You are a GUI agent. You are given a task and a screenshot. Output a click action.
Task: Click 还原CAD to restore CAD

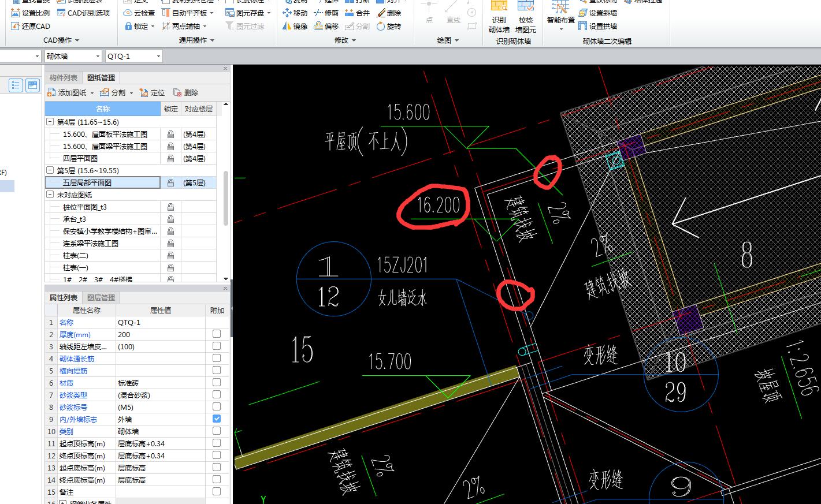[30, 26]
